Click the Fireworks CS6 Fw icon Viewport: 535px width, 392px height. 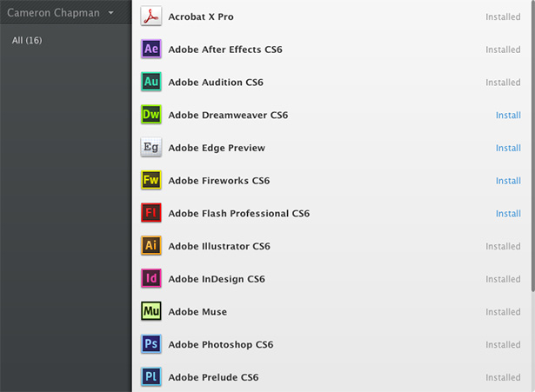[151, 180]
